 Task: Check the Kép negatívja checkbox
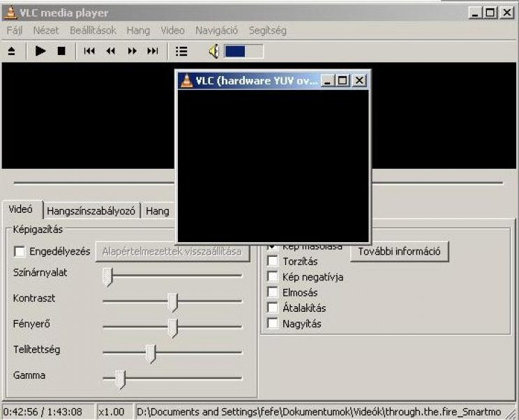click(273, 277)
